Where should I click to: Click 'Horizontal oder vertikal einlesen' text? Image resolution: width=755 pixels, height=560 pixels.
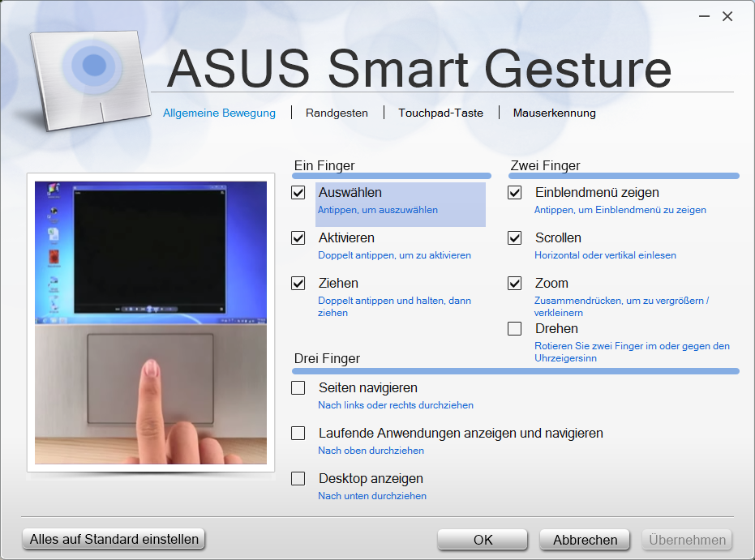[605, 255]
